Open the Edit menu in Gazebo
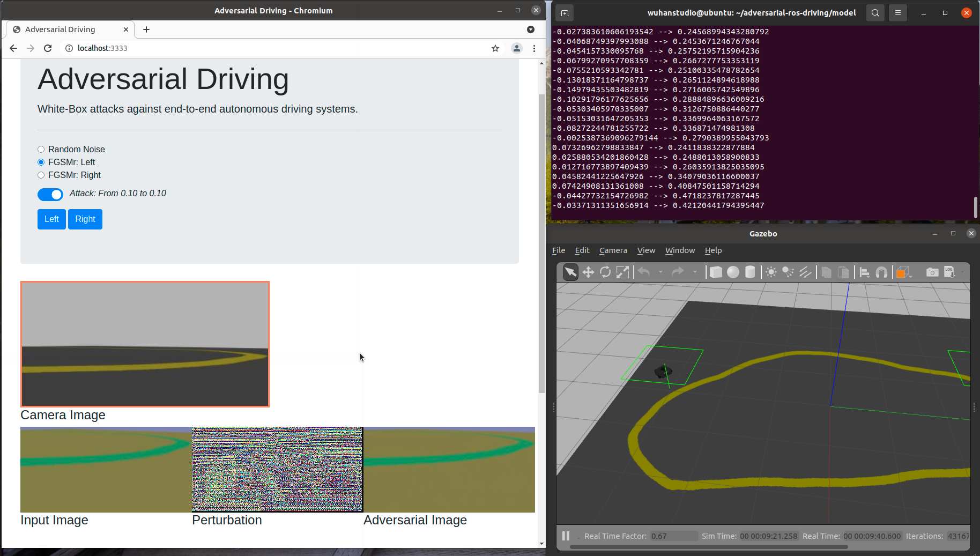 (582, 250)
